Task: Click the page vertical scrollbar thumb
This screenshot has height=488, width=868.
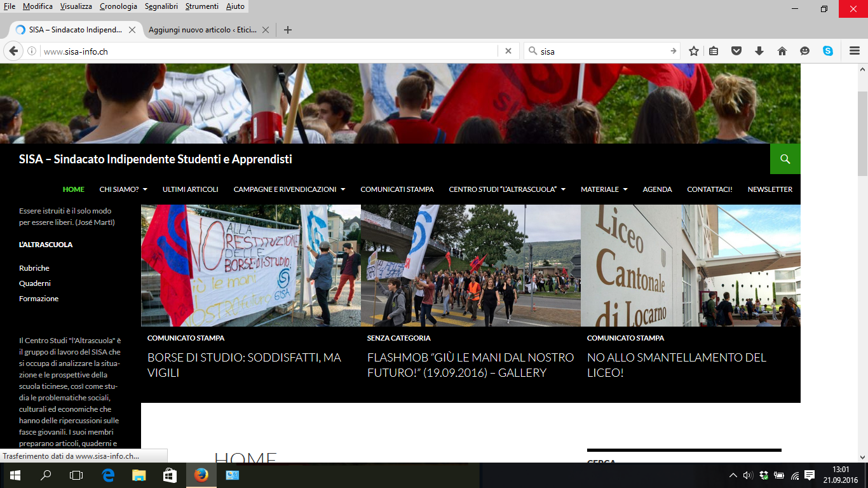Action: 862,133
